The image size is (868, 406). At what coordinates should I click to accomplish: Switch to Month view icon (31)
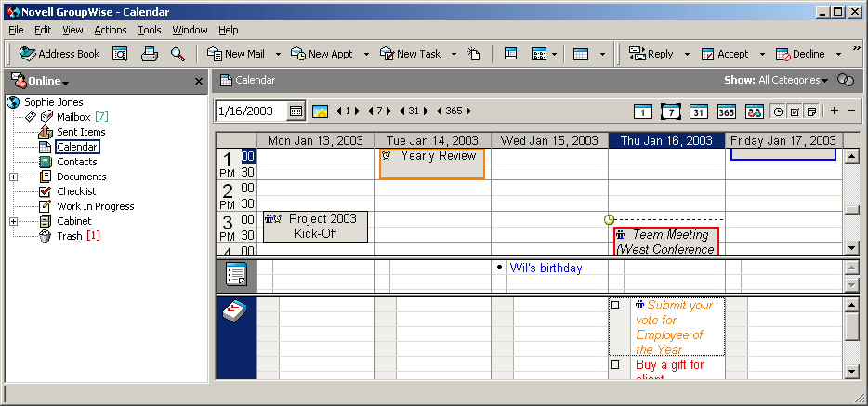pyautogui.click(x=699, y=111)
